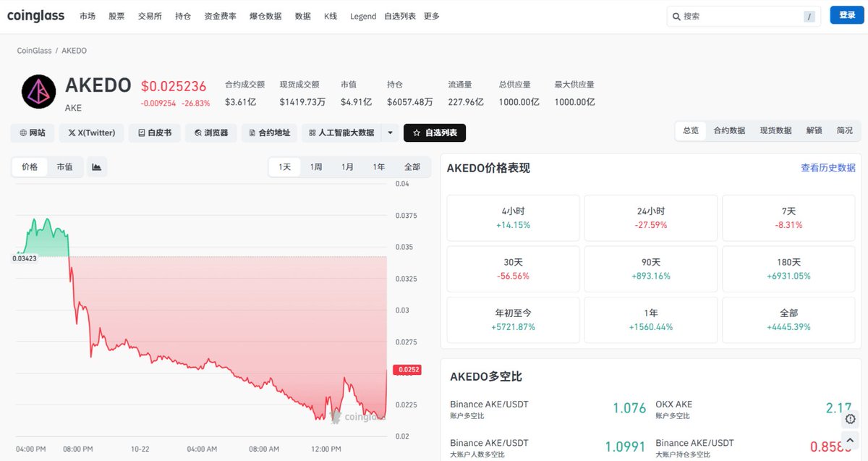
Task: Go to CoinGlass breadcrumb link
Action: (34, 51)
